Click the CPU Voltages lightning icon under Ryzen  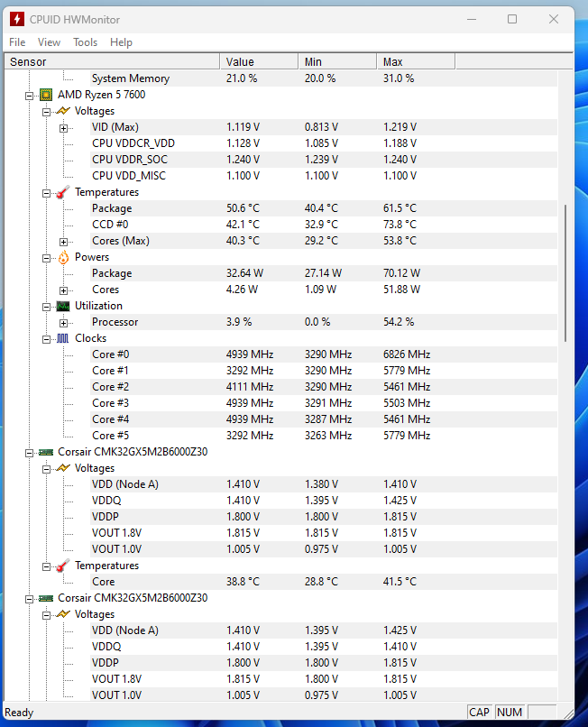[x=63, y=111]
